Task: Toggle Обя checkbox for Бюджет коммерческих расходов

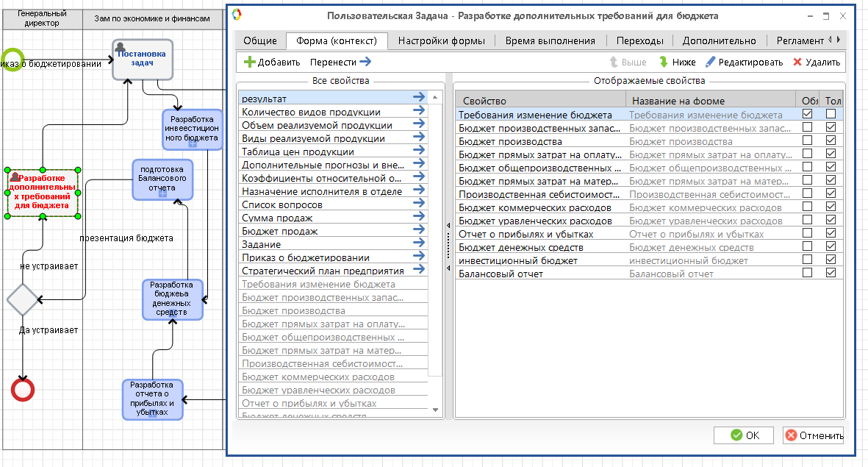Action: (807, 207)
